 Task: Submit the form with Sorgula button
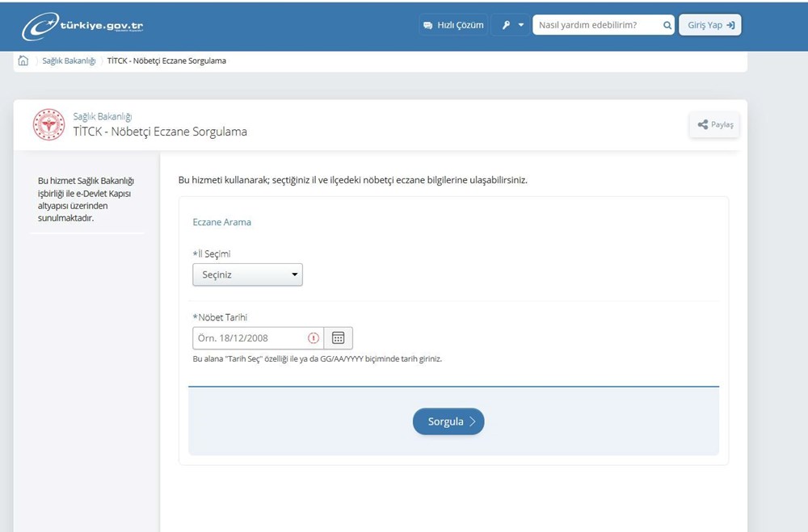tap(448, 421)
